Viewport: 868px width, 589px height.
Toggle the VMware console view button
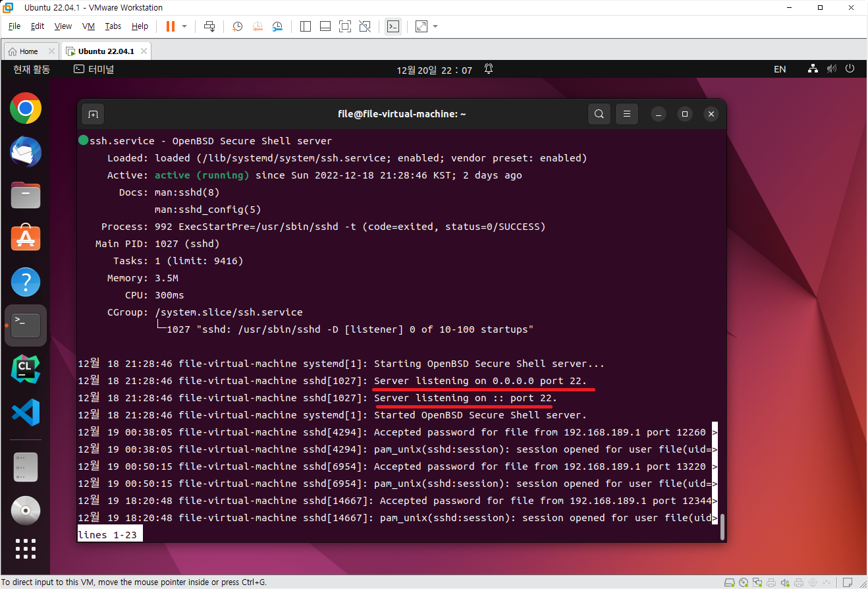tap(393, 26)
